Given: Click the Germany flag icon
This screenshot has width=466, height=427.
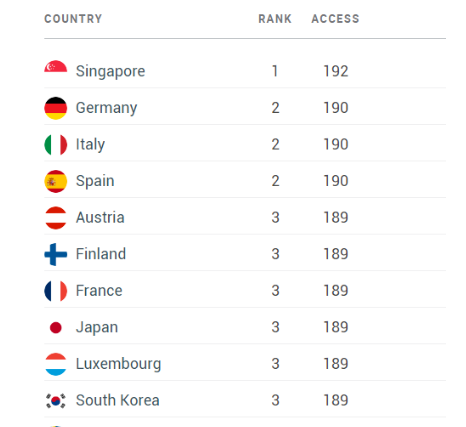Looking at the screenshot, I should click(56, 108).
